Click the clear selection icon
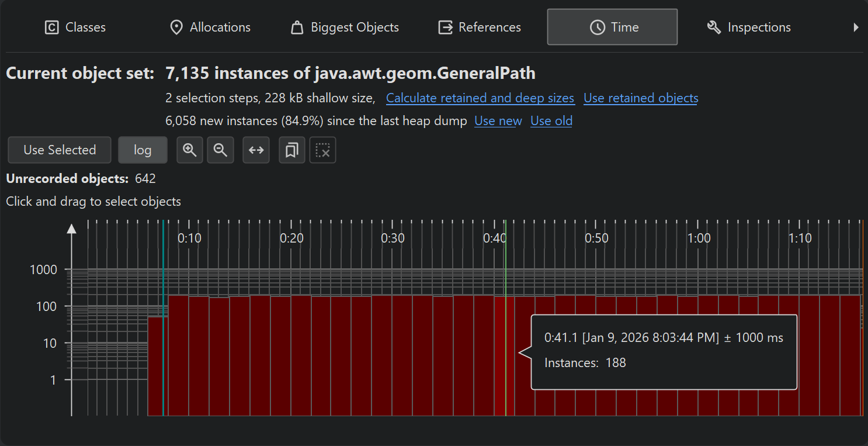Image resolution: width=868 pixels, height=446 pixels. (322, 150)
